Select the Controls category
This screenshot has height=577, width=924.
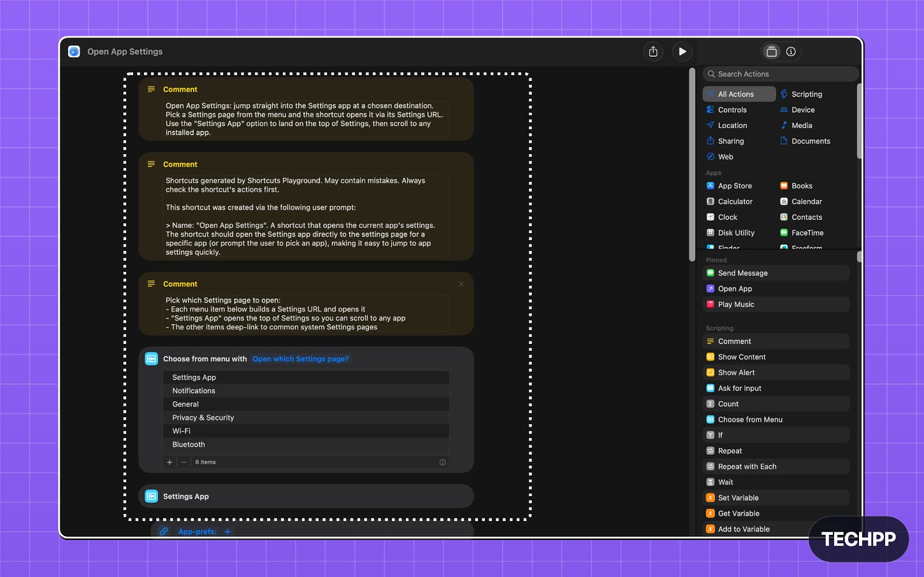coord(726,110)
